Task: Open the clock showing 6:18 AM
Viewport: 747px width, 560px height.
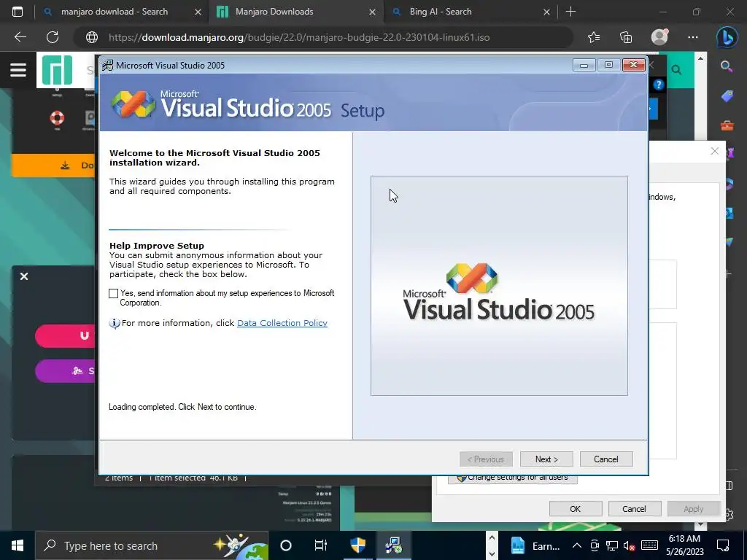Action: coord(684,545)
